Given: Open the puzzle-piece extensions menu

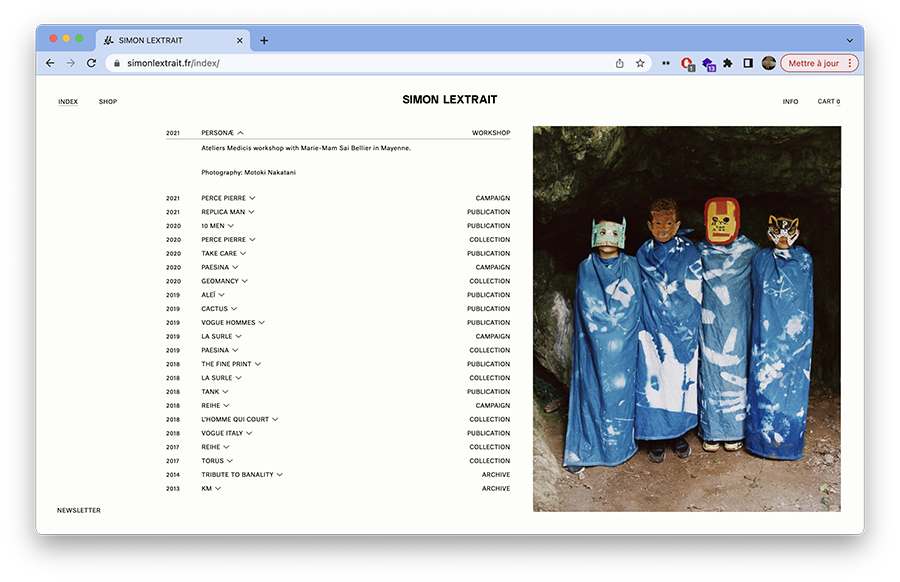Looking at the screenshot, I should (728, 63).
